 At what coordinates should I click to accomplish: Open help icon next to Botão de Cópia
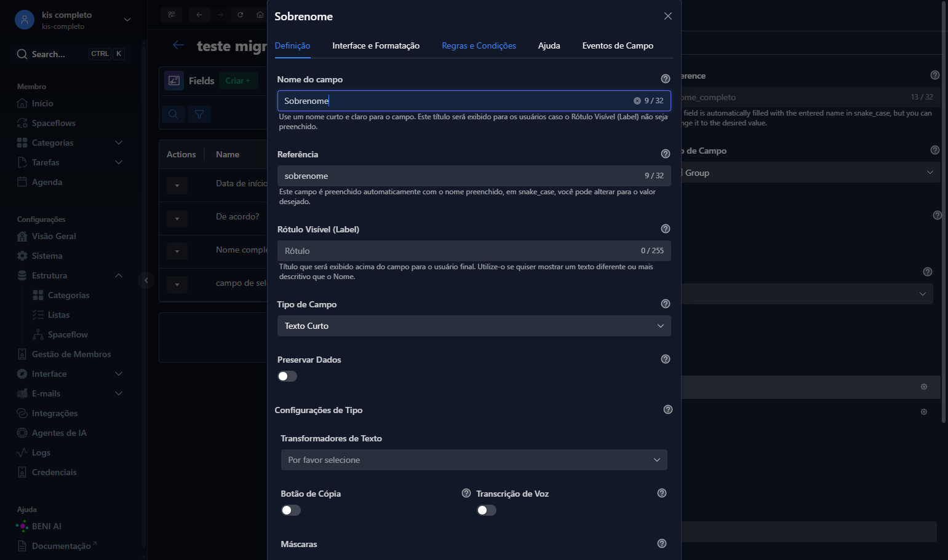(x=466, y=493)
